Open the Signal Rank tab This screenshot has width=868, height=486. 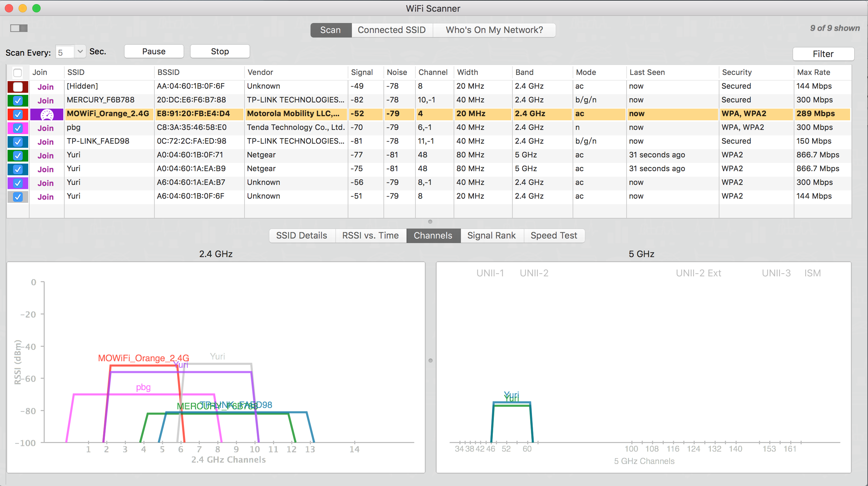click(491, 236)
